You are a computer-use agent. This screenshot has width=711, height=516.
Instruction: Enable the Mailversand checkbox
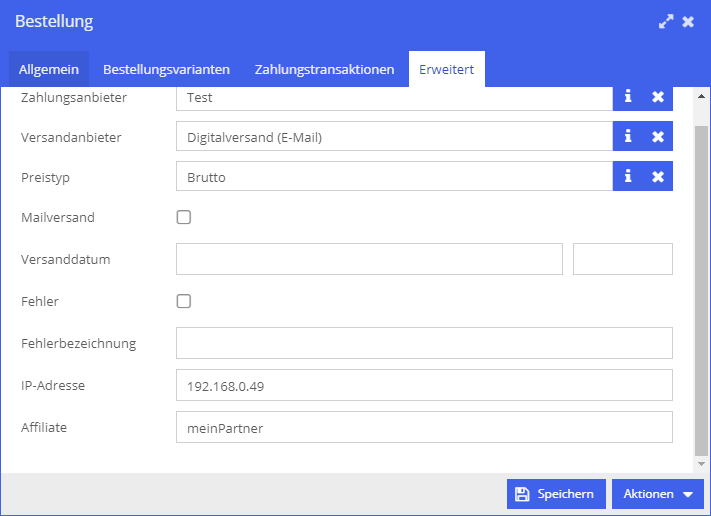point(184,217)
